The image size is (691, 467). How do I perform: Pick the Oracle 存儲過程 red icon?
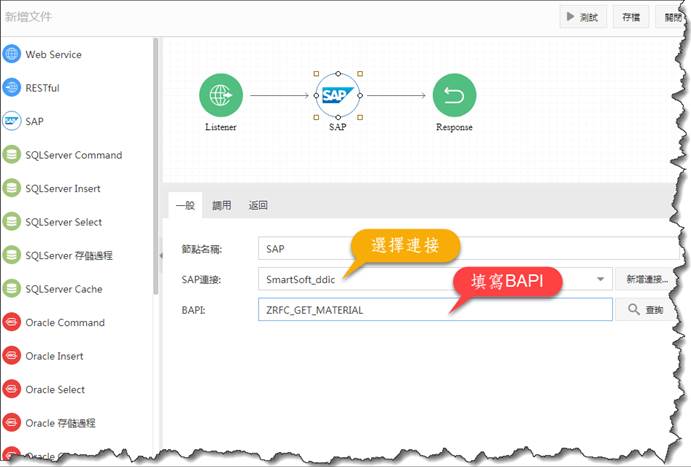[x=11, y=423]
